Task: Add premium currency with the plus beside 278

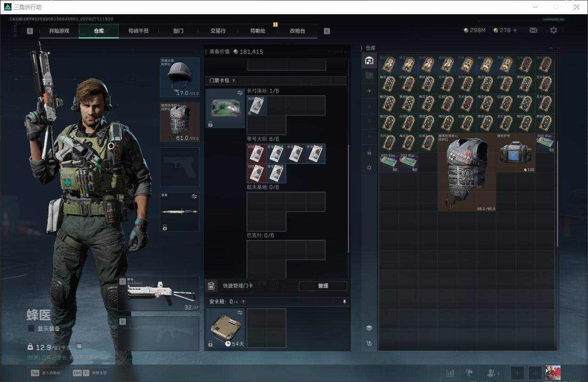Action: point(515,30)
